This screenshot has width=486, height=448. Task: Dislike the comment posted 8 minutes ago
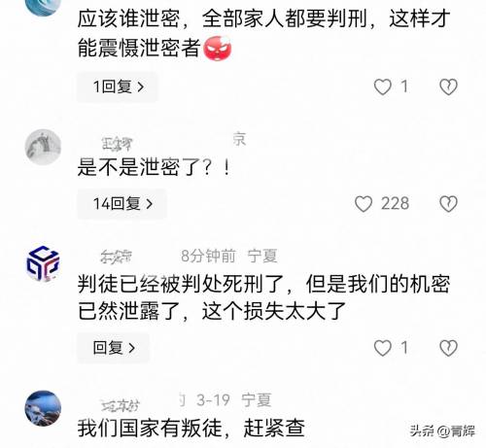[448, 348]
